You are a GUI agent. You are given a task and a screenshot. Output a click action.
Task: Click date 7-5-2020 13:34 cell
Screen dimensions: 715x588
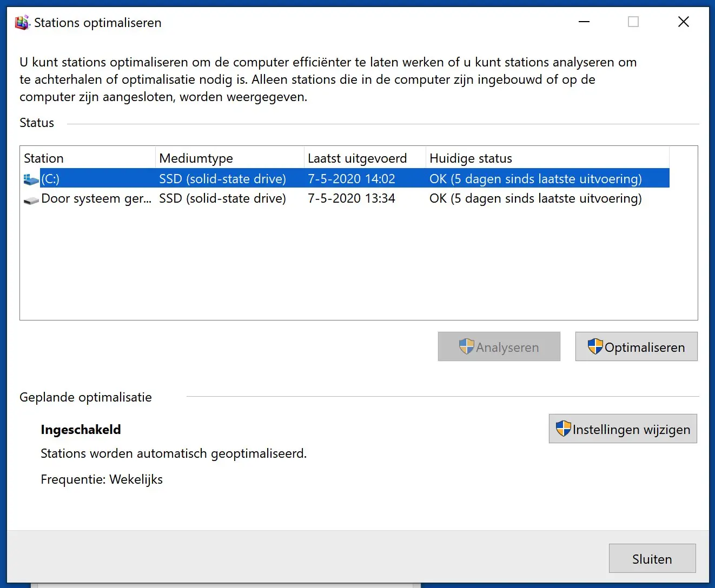352,198
